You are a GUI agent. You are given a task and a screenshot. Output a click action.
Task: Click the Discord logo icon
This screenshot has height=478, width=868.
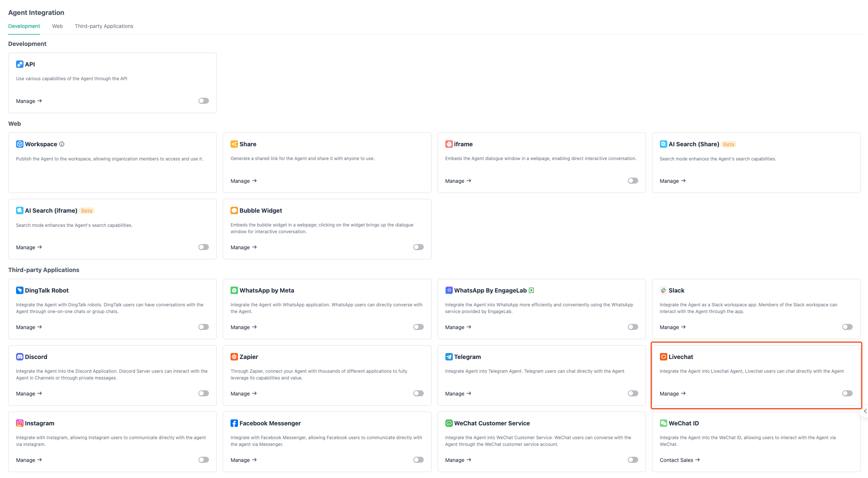pyautogui.click(x=20, y=357)
